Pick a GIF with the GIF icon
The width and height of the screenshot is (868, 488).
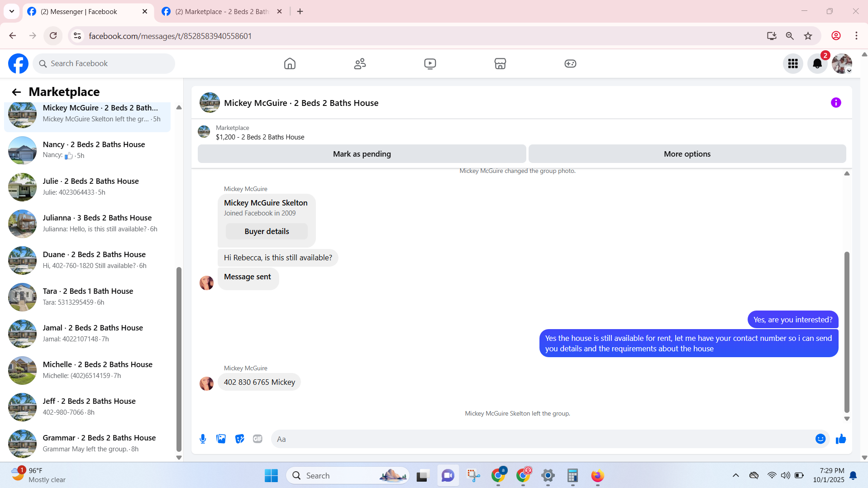[258, 439]
